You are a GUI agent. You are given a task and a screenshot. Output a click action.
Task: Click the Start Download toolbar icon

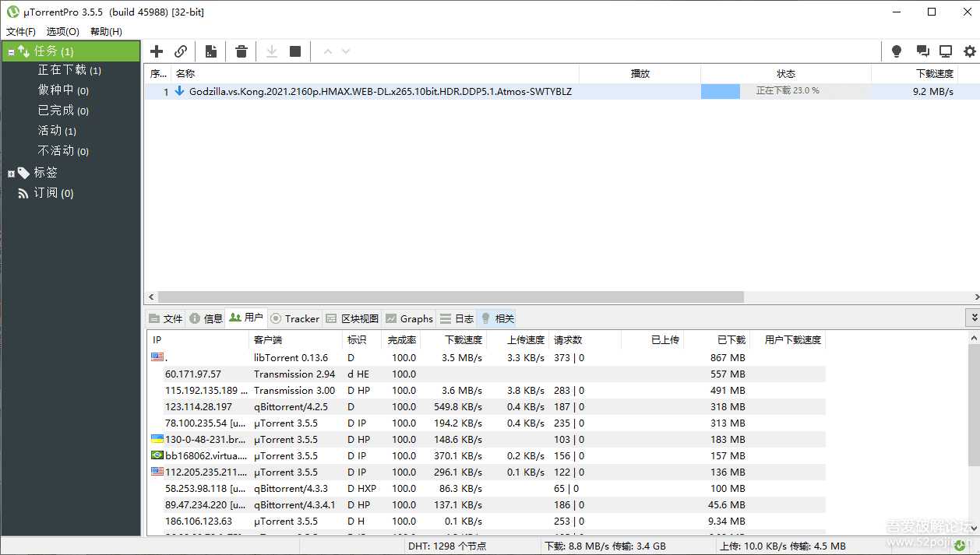(x=270, y=51)
